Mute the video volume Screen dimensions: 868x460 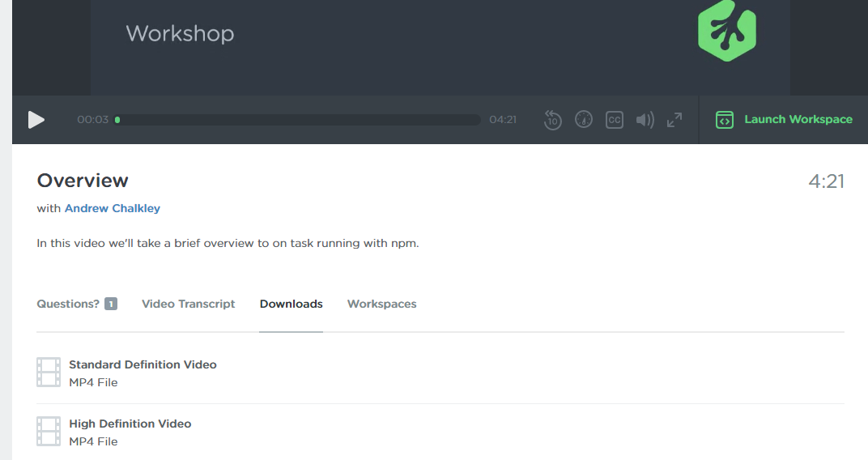(645, 120)
